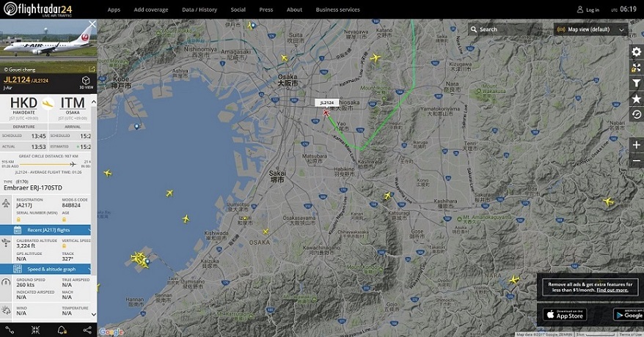Select the red JL2124 aircraft on map

326,113
